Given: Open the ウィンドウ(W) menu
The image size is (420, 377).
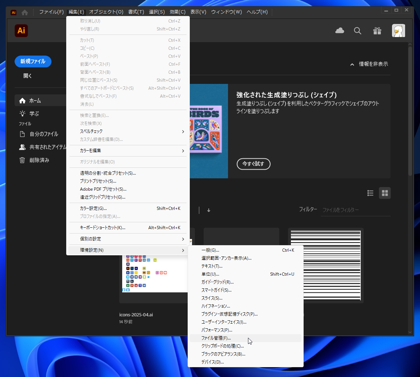Looking at the screenshot, I should click(x=226, y=12).
